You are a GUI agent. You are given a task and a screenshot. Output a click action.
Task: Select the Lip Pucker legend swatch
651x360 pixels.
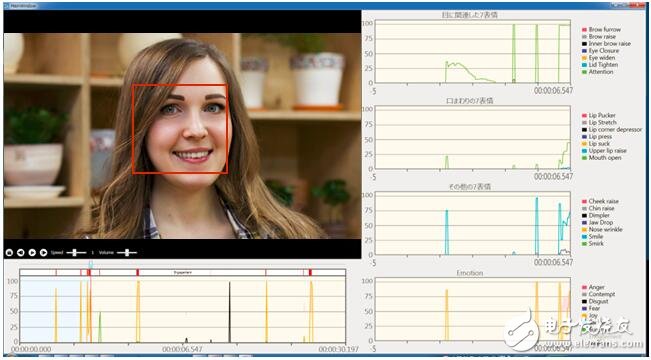[x=585, y=116]
